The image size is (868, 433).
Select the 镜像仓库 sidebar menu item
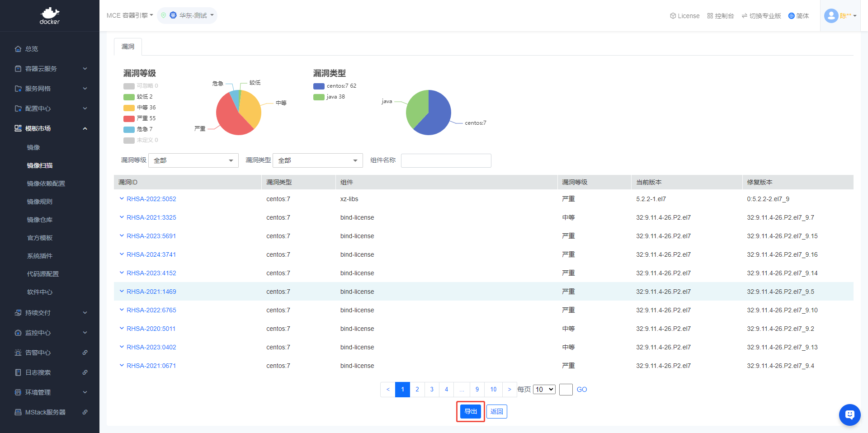point(40,220)
